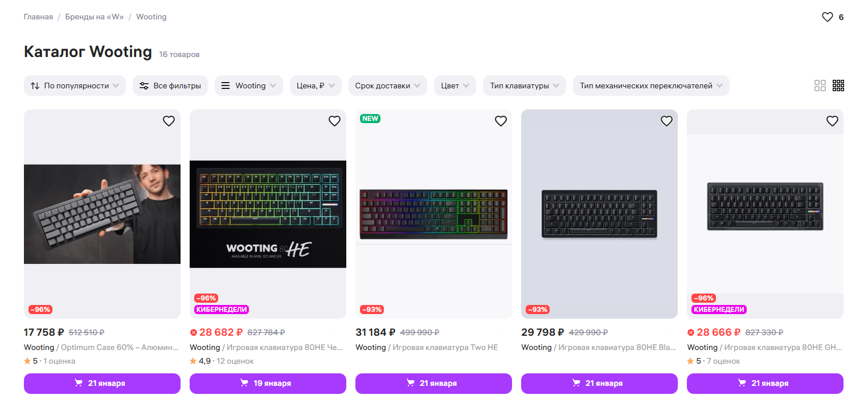
Task: Open the Срок доставки filter dropdown
Action: click(387, 86)
